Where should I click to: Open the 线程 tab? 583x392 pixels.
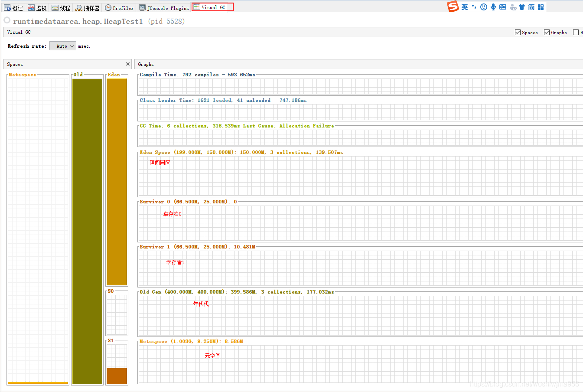click(61, 8)
